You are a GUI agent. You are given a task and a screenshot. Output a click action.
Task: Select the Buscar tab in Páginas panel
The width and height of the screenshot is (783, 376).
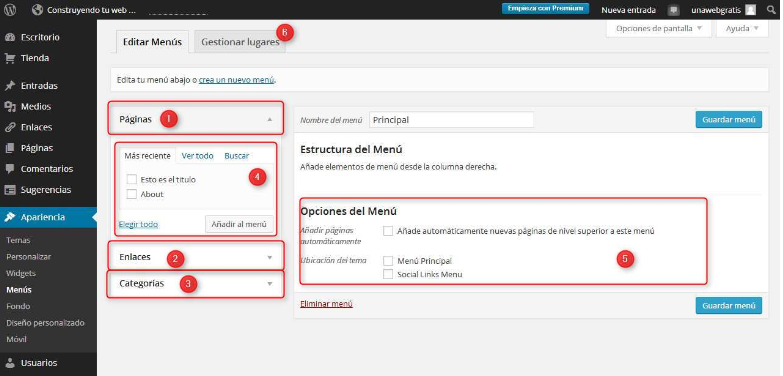click(x=236, y=156)
